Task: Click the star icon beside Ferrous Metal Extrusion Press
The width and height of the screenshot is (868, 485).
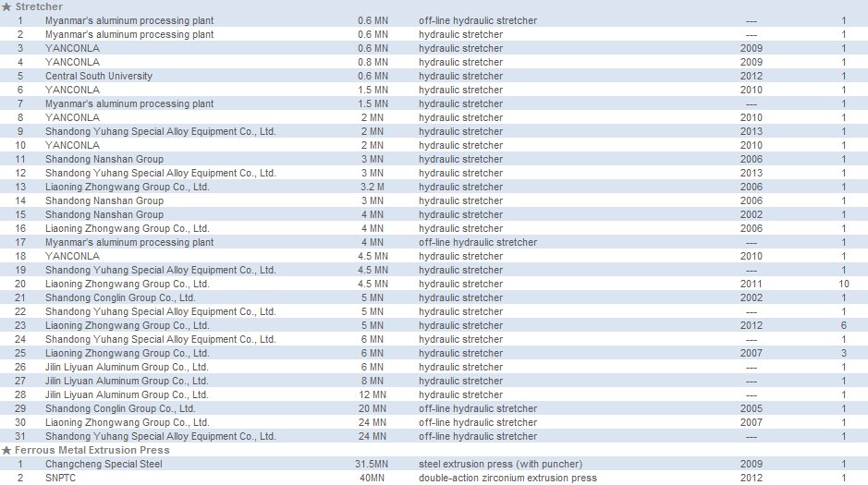Action: 6,450
